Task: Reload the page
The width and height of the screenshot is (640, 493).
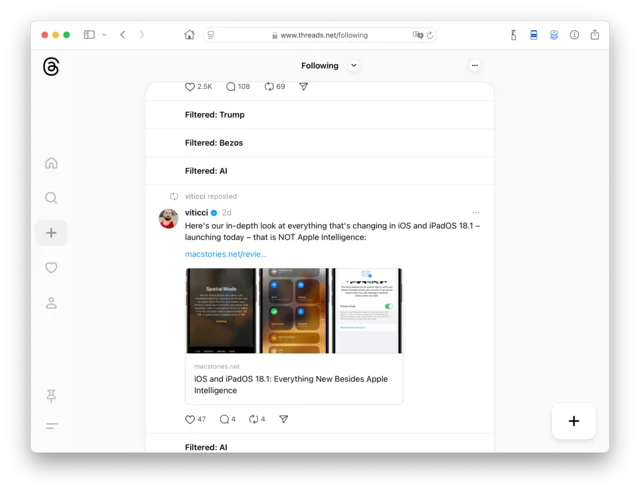Action: (430, 35)
